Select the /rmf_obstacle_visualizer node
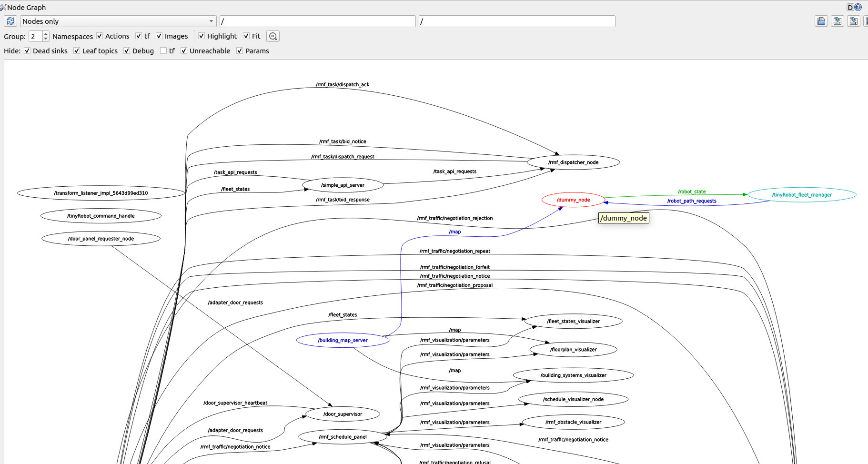 pos(573,423)
